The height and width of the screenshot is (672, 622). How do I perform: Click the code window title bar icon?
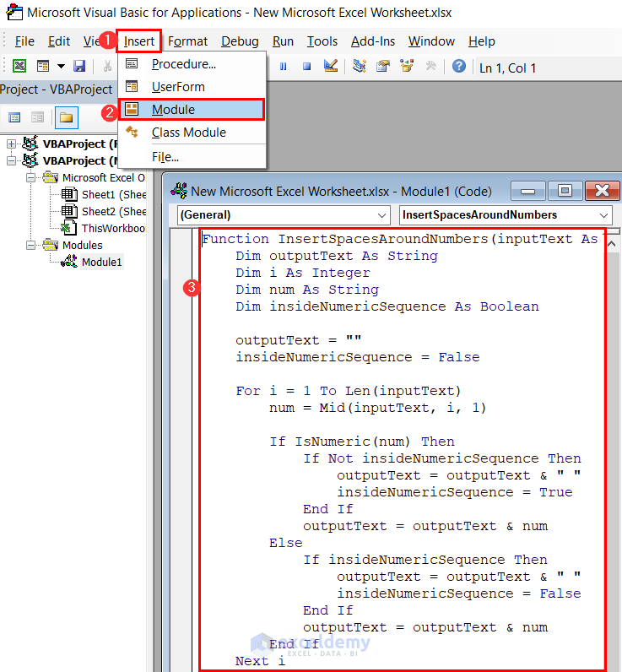pyautogui.click(x=179, y=191)
